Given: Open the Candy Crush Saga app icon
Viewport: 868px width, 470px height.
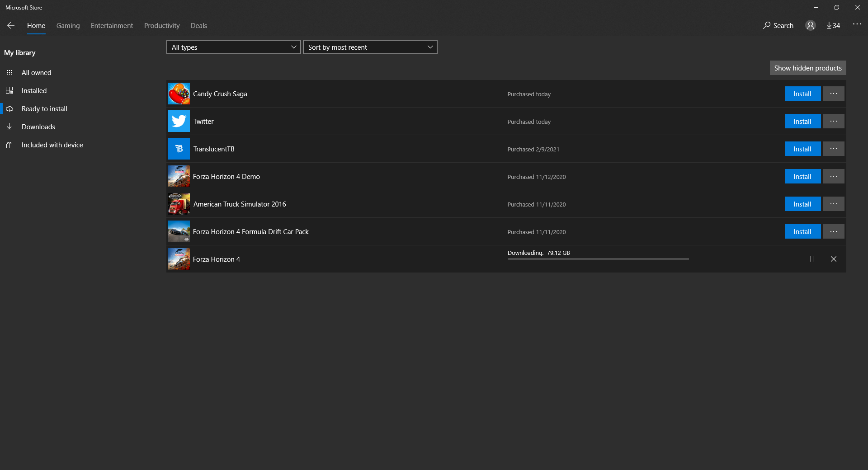Looking at the screenshot, I should pos(179,94).
